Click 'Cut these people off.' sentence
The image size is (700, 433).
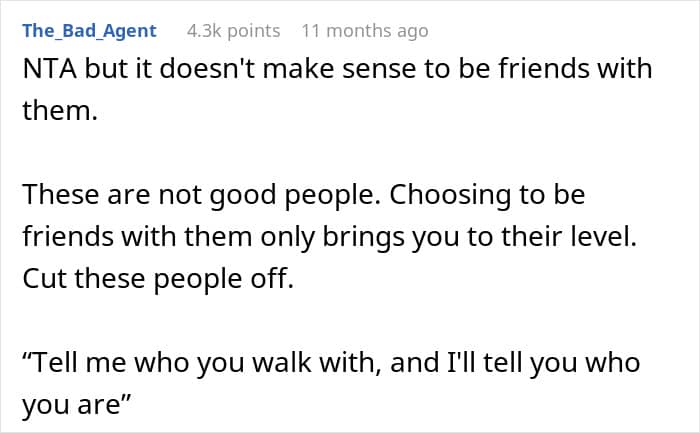(158, 279)
